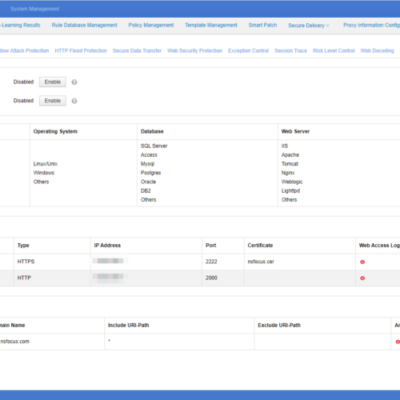
Task: Open the Secure Data Transfer link
Action: (137, 51)
